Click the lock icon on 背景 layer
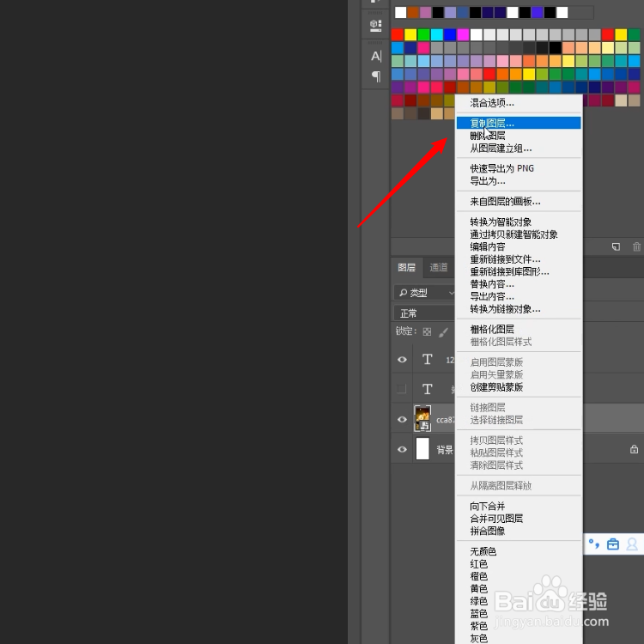 (x=635, y=449)
